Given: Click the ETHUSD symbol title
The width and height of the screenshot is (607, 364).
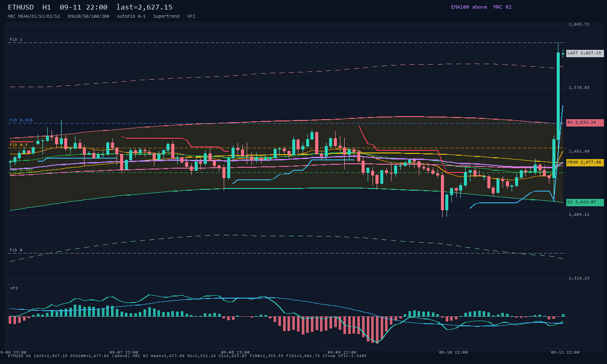Looking at the screenshot, I should (x=21, y=7).
